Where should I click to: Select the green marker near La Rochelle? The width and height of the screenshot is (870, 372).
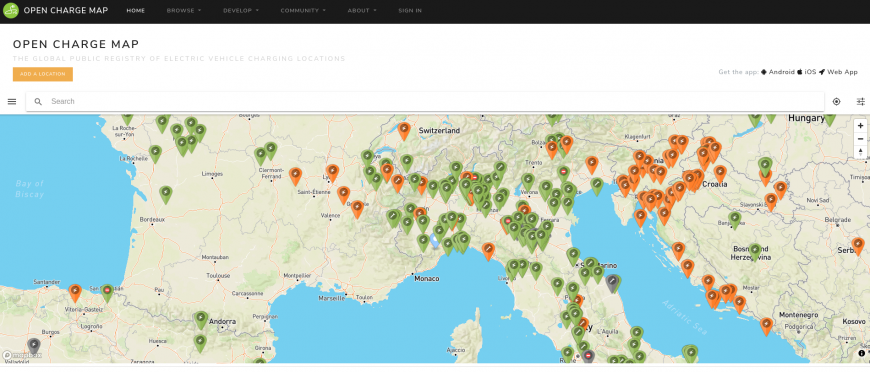[x=155, y=153]
